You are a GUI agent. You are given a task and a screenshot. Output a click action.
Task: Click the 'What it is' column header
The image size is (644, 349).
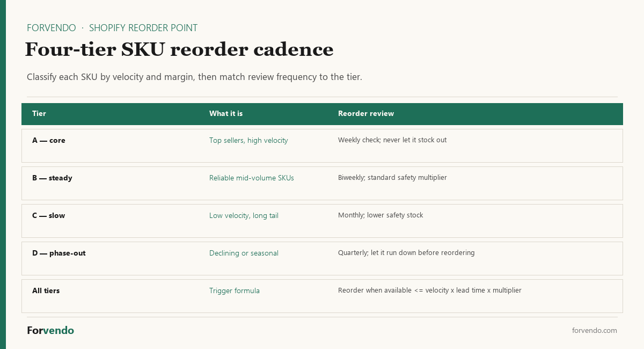coord(226,114)
